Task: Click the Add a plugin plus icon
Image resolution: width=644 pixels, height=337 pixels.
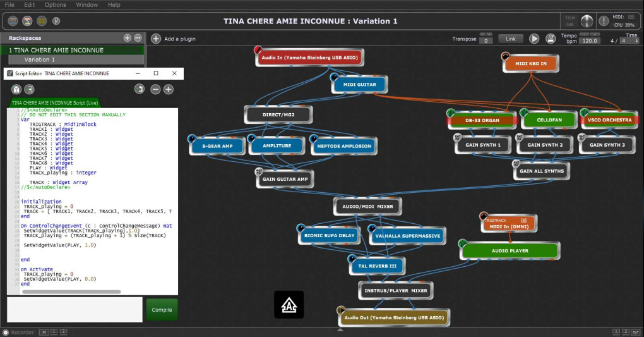Action: [x=156, y=39]
